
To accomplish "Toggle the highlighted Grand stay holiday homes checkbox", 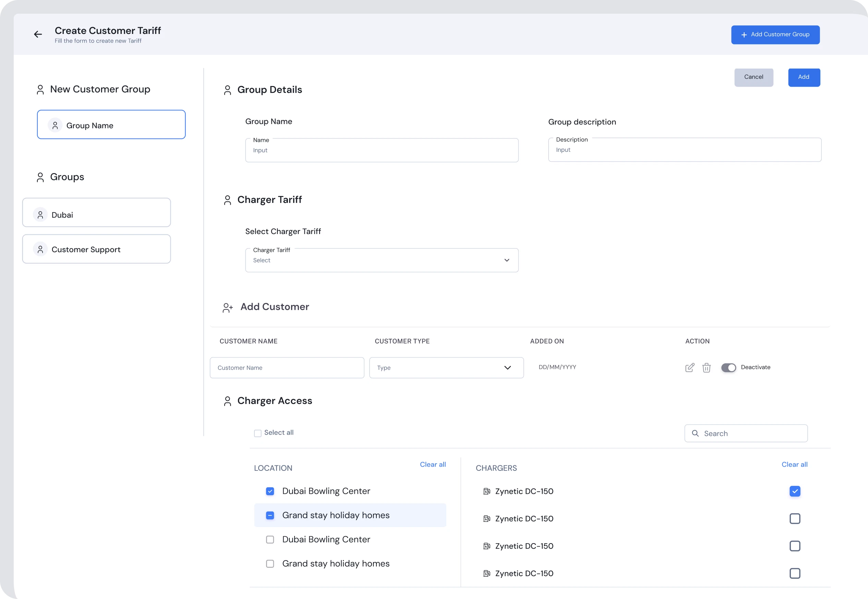I will [270, 515].
